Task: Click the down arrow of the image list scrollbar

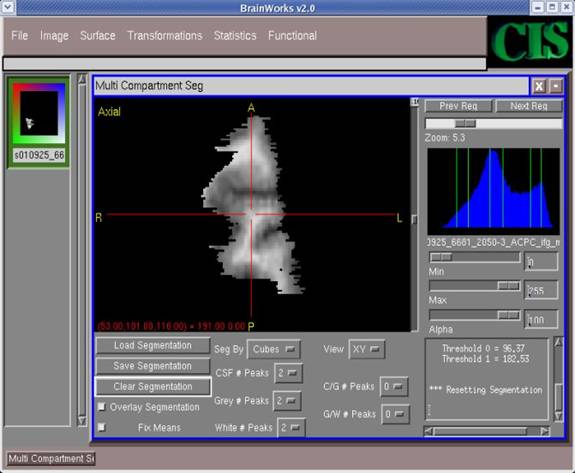Action: point(83,421)
